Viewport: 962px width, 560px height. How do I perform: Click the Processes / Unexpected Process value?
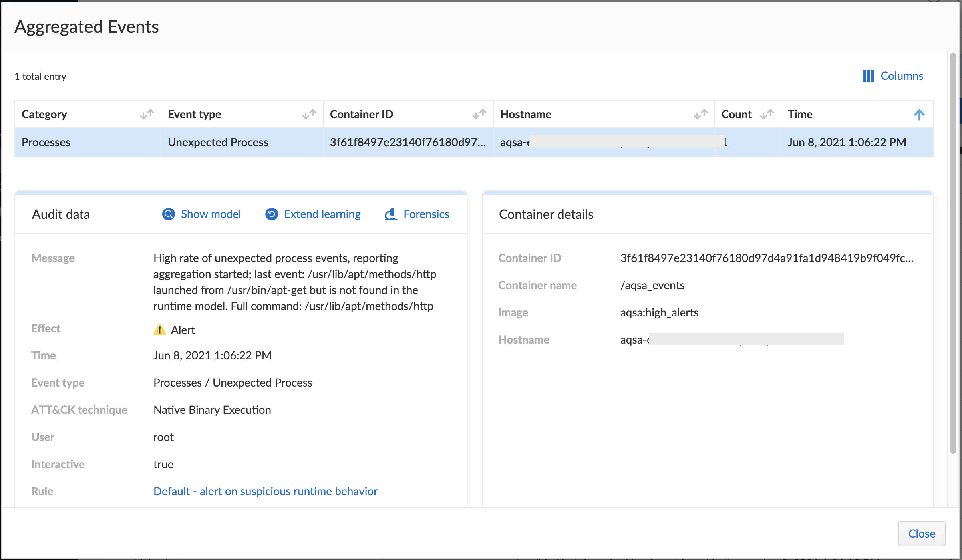[x=233, y=383]
